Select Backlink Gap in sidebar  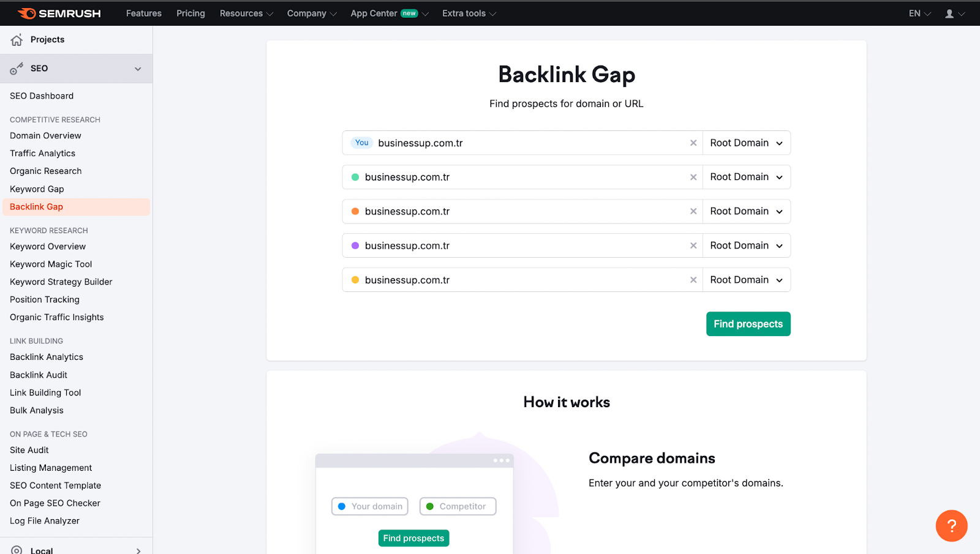tap(76, 207)
